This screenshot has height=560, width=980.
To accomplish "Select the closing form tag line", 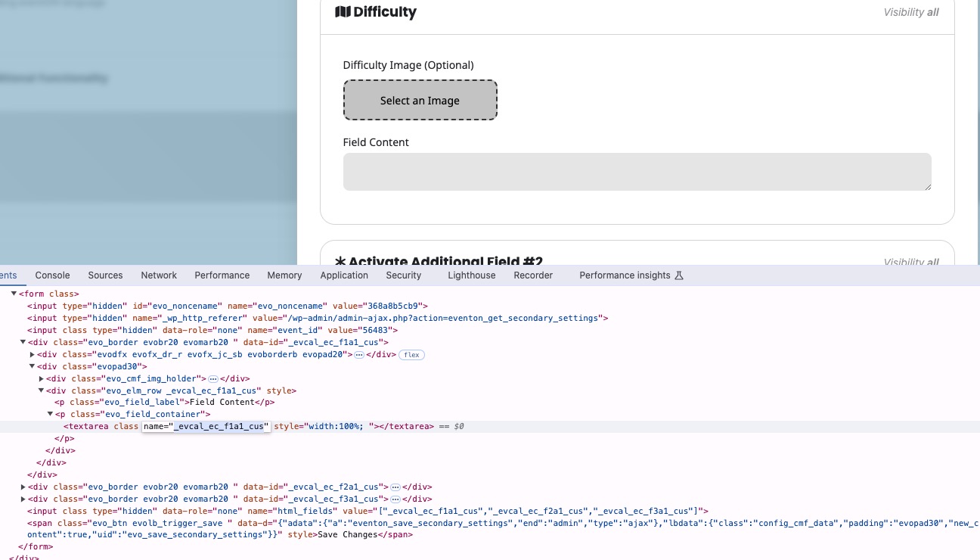I will (x=36, y=546).
